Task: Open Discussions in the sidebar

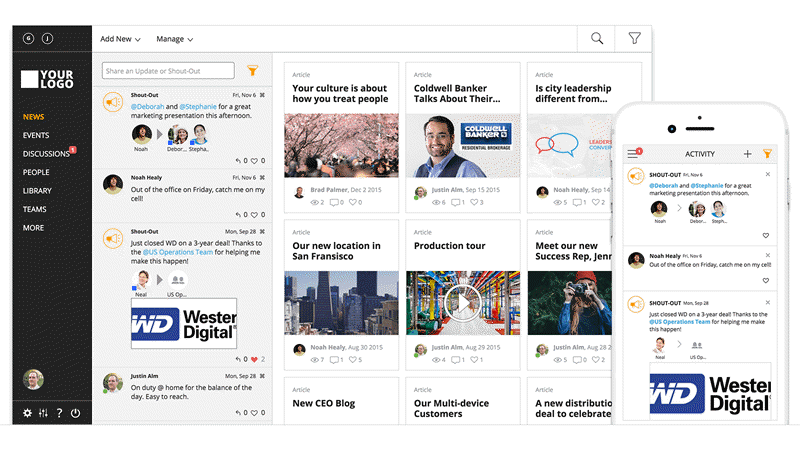Action: point(46,154)
